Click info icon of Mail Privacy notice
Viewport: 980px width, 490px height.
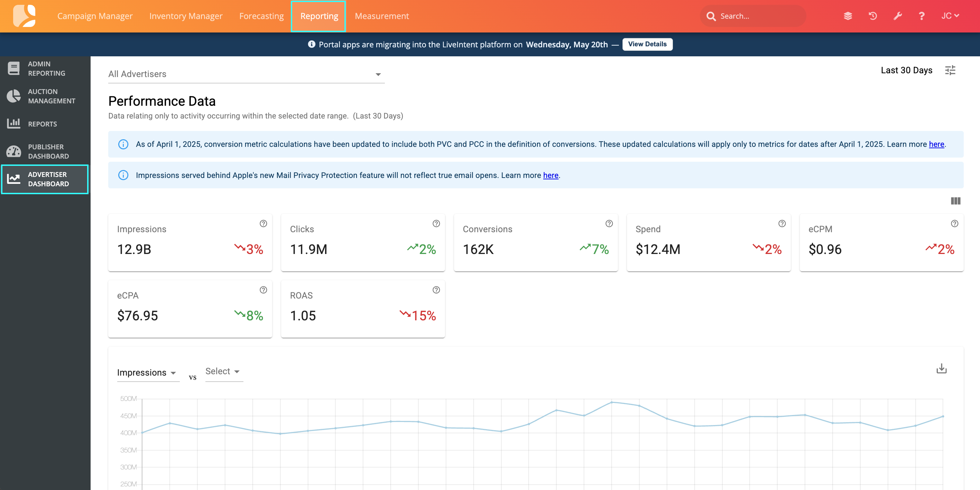123,175
